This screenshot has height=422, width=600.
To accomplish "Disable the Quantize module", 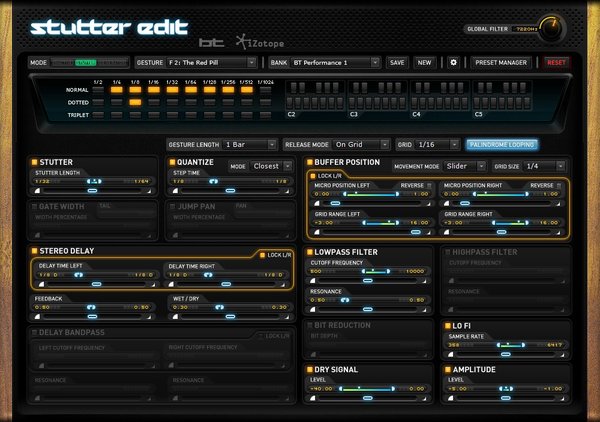I will pyautogui.click(x=172, y=162).
